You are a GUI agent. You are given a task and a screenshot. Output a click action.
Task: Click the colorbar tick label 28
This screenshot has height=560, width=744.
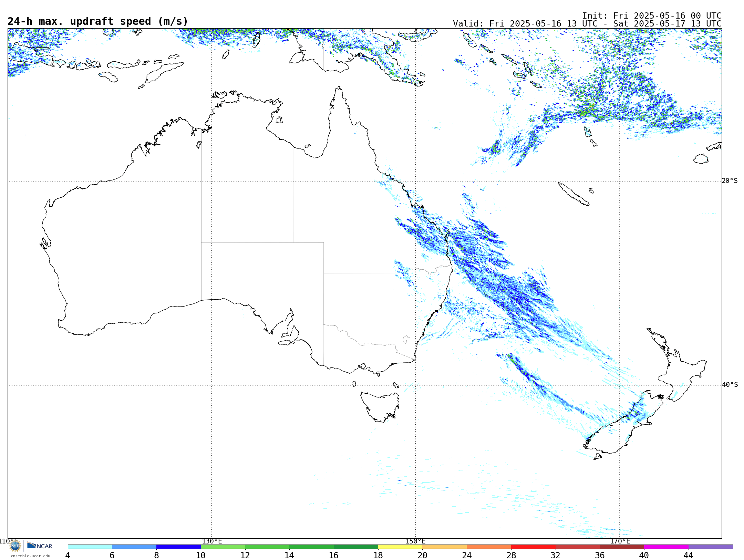point(511,555)
